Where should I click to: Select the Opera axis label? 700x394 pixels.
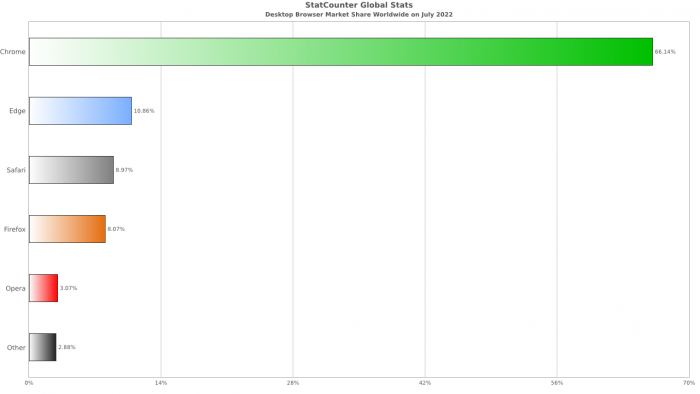pos(15,288)
